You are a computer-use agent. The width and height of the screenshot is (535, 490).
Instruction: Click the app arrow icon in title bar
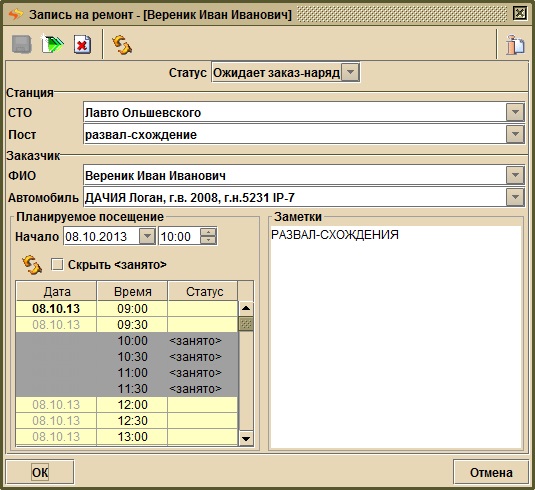15,14
